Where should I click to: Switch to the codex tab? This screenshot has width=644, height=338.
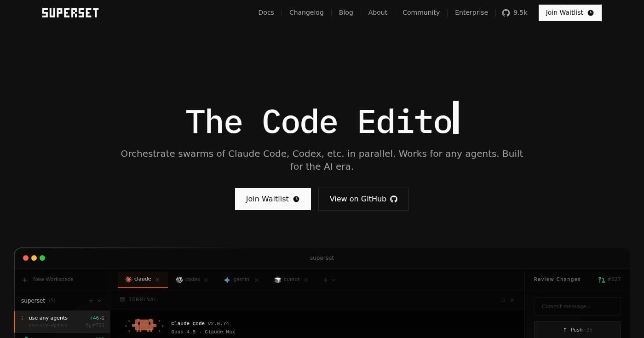point(192,279)
